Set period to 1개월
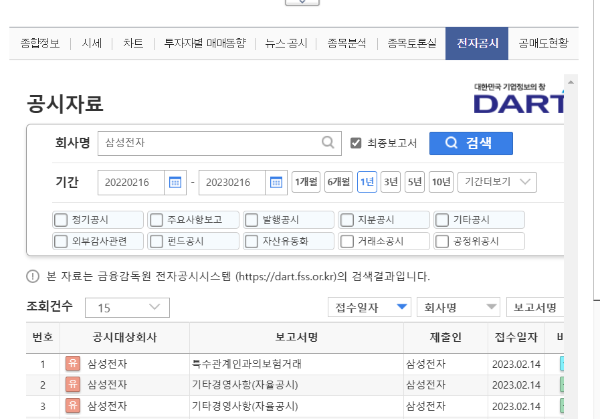The image size is (600, 419). [x=306, y=182]
